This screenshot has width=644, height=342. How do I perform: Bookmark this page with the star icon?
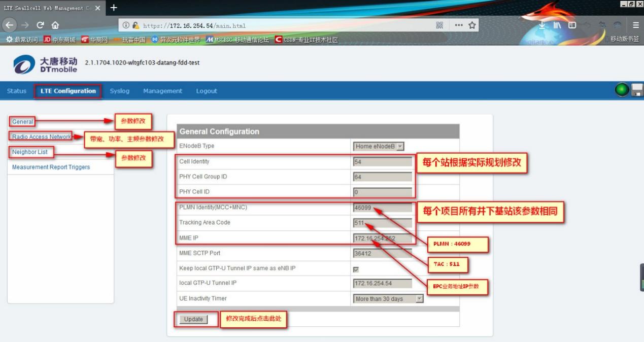click(472, 25)
